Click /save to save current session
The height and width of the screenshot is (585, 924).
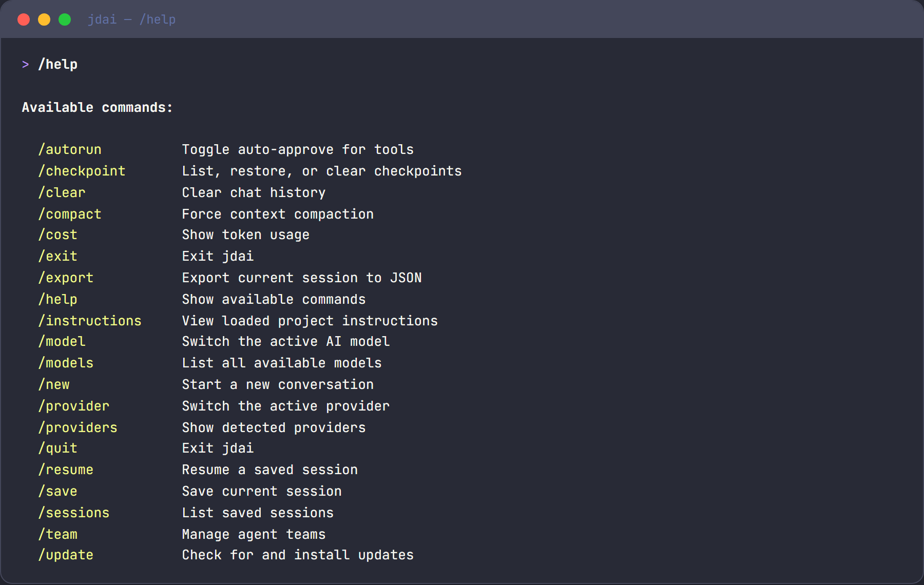(x=57, y=491)
